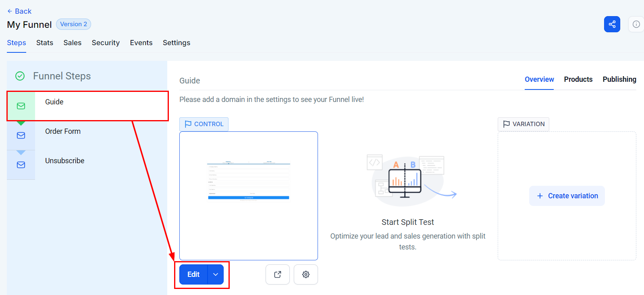Open the Publishing tab

point(619,79)
